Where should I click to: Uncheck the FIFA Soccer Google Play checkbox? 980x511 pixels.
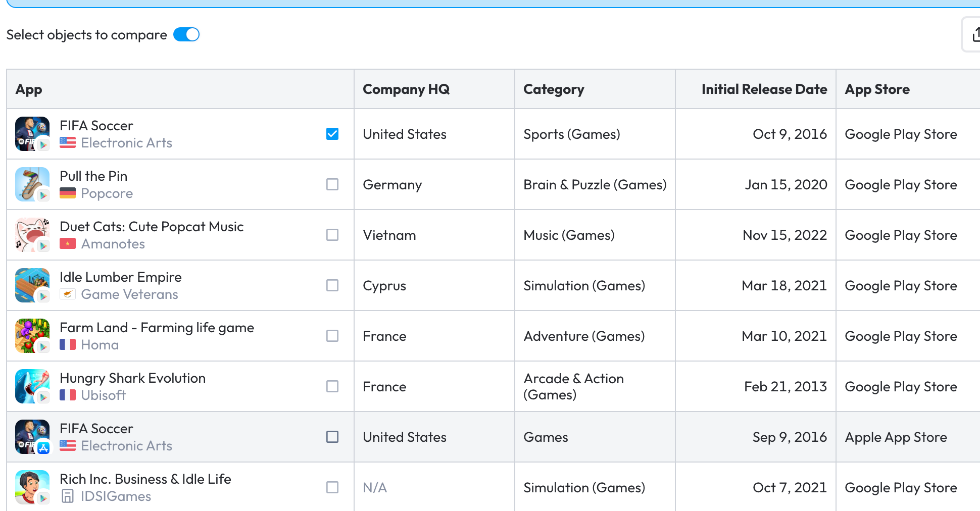[x=332, y=134]
